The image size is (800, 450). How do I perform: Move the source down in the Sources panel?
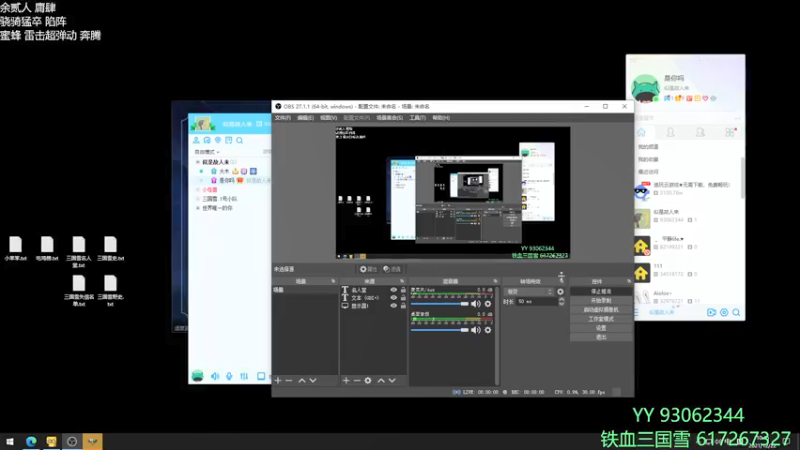tap(392, 381)
